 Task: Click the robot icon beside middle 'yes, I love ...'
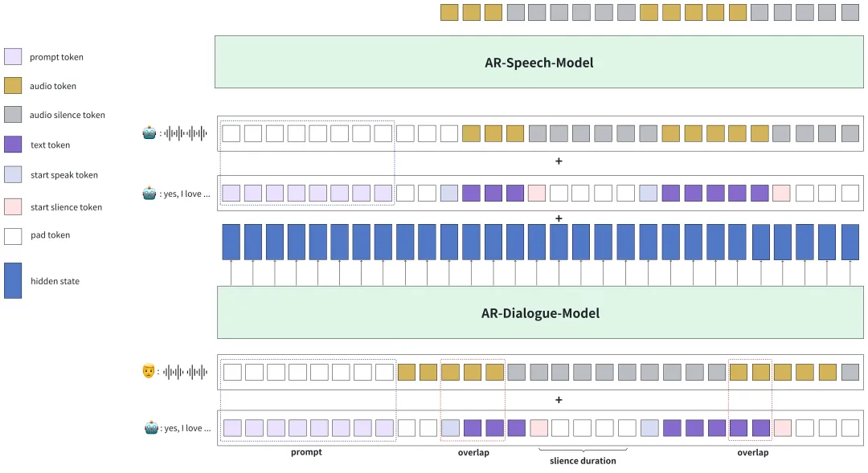tap(149, 193)
